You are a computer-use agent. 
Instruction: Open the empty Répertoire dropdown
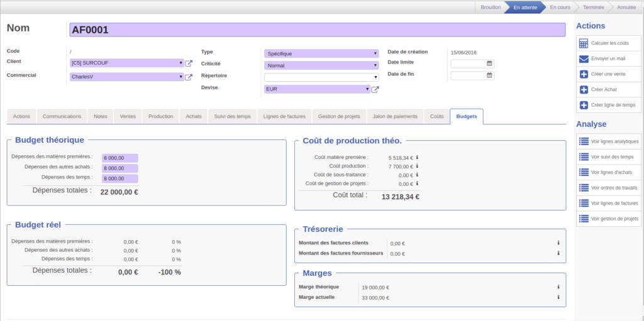[x=321, y=77]
